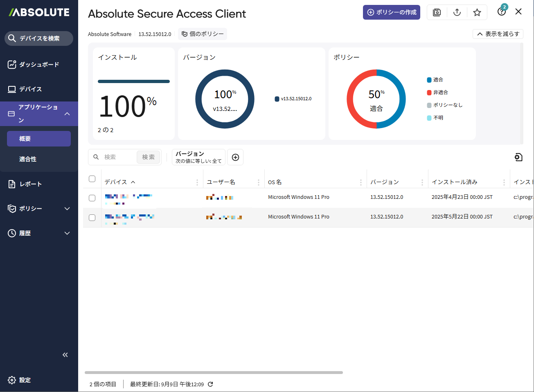Screen dimensions: 534x392
Task: Click the save icon in top toolbar
Action: coord(437,12)
